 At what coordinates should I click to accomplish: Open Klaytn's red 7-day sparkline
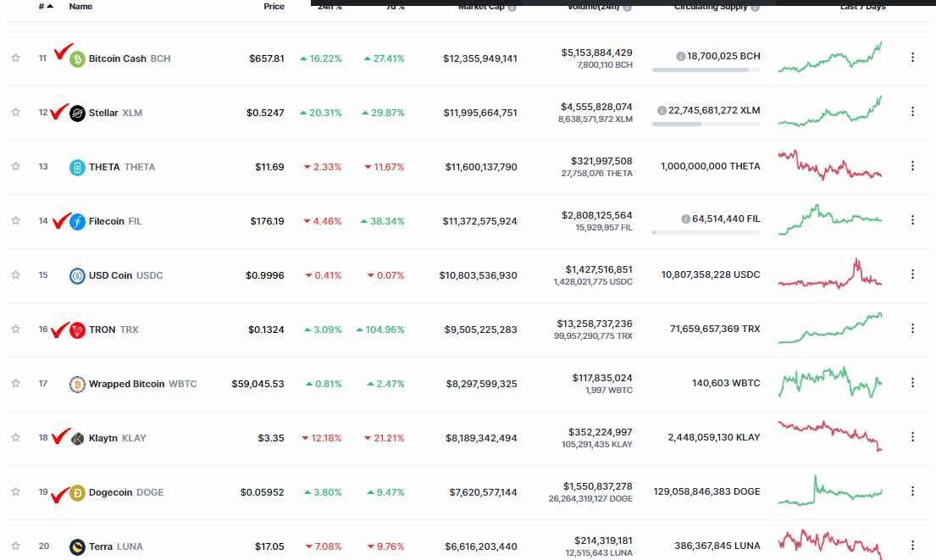(830, 436)
